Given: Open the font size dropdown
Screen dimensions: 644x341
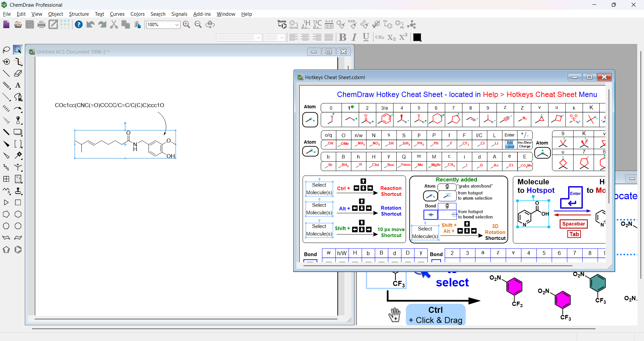Looking at the screenshot, I should [282, 38].
